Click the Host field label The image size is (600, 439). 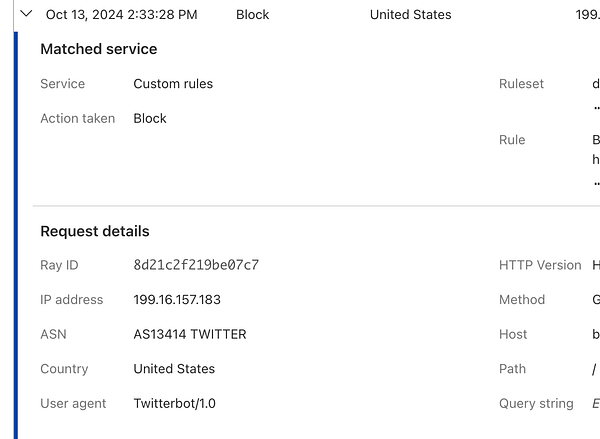coord(513,334)
